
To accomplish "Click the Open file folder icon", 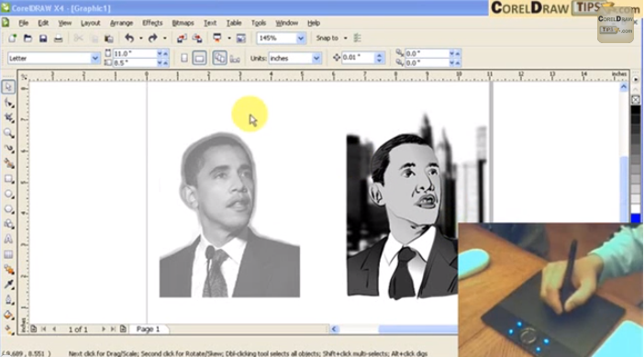I will coord(28,39).
